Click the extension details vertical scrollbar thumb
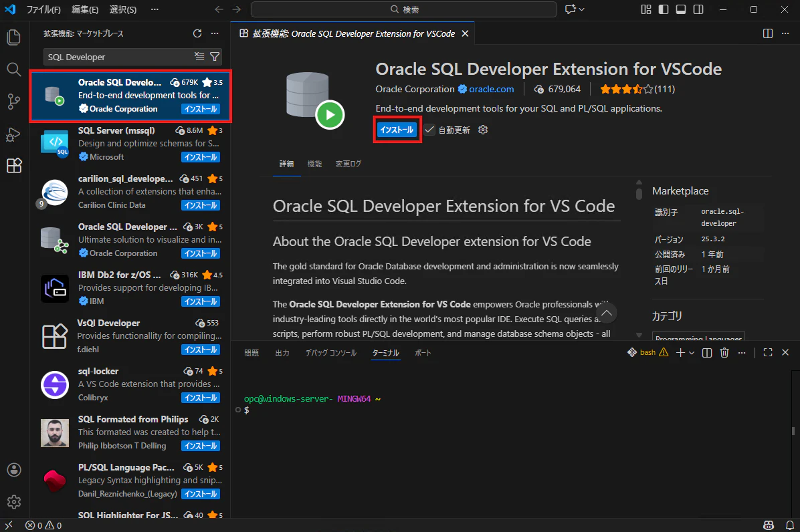The image size is (800, 532). coord(639,194)
